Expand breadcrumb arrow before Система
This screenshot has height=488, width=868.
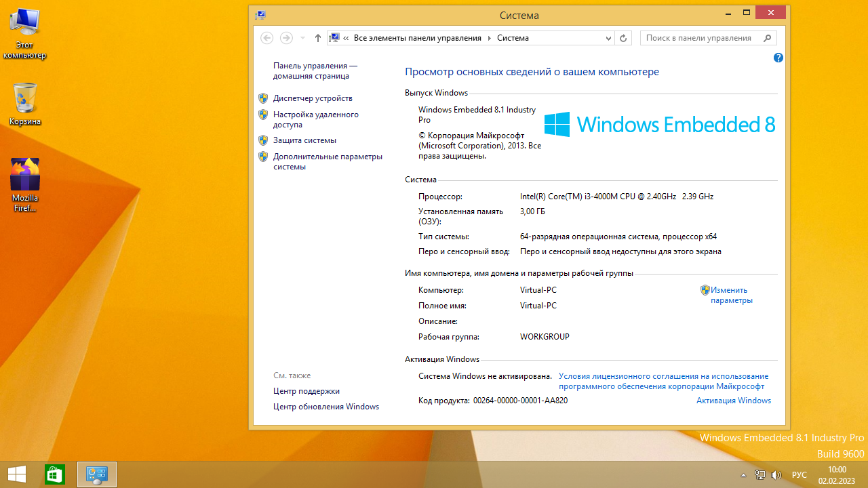point(489,39)
